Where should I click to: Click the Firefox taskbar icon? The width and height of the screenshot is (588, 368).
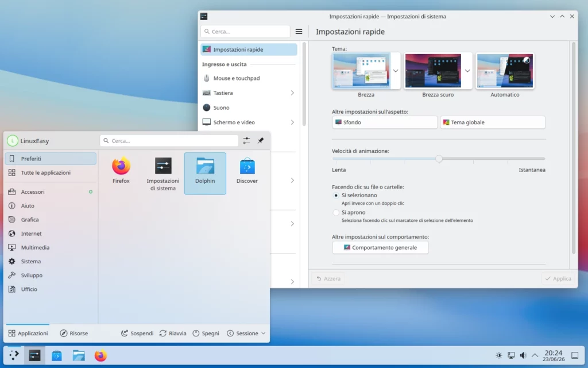(100, 355)
